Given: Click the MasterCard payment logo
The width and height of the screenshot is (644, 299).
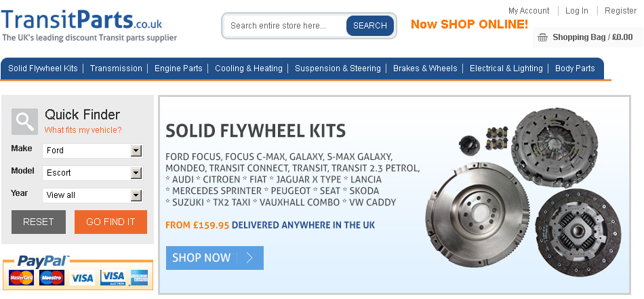Looking at the screenshot, I should pyautogui.click(x=21, y=278).
